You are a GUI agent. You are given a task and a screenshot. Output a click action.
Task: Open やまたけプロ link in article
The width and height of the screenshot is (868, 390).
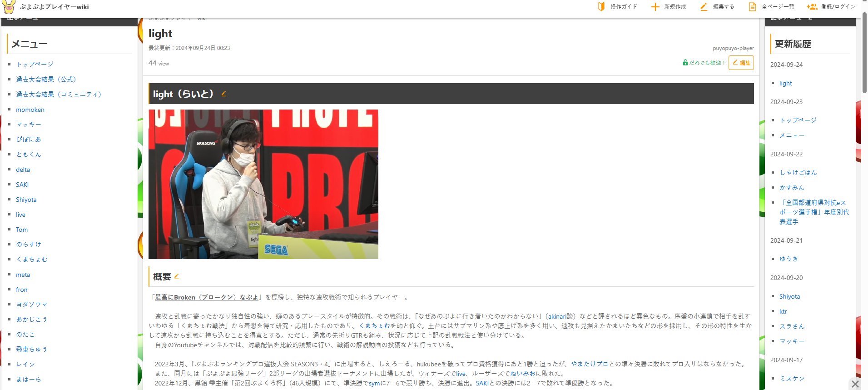pyautogui.click(x=590, y=364)
